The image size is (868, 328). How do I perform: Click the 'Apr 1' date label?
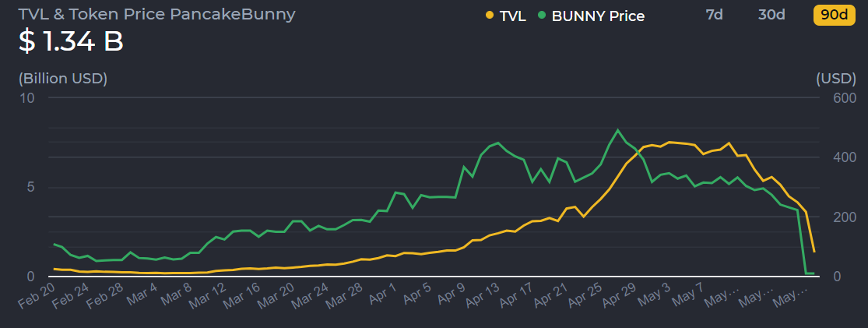tap(382, 292)
